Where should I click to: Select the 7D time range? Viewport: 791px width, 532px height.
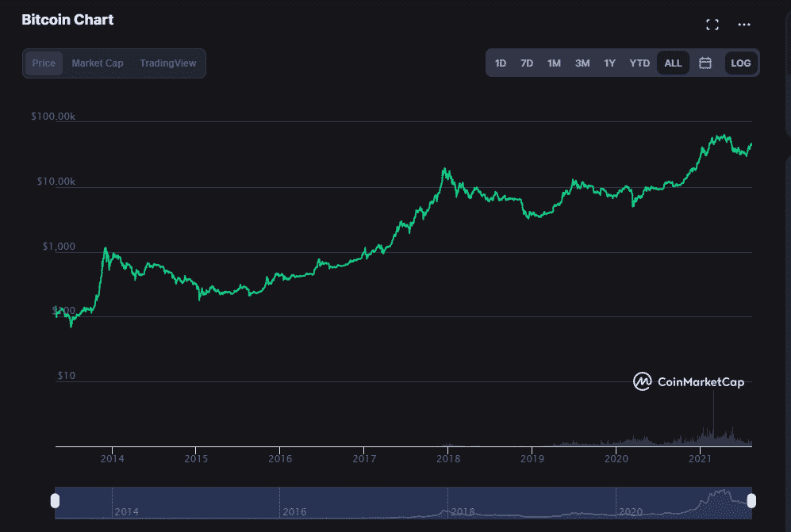(x=527, y=63)
